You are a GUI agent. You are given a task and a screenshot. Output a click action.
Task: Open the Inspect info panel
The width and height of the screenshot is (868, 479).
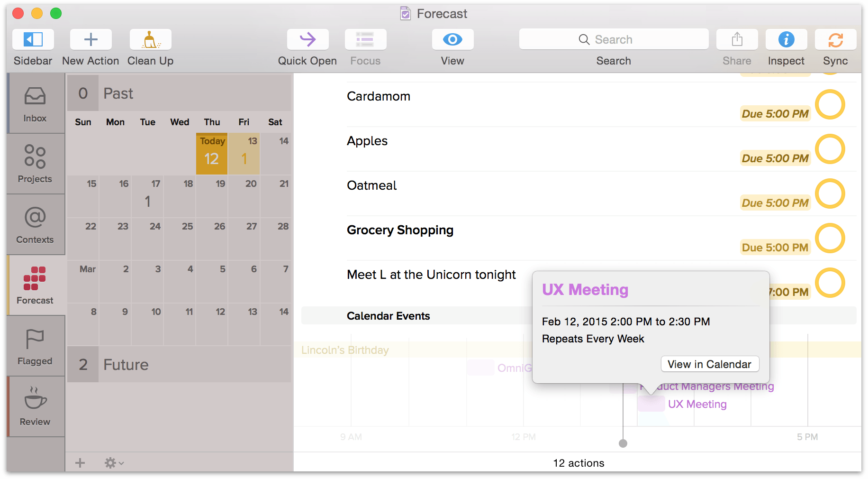787,39
